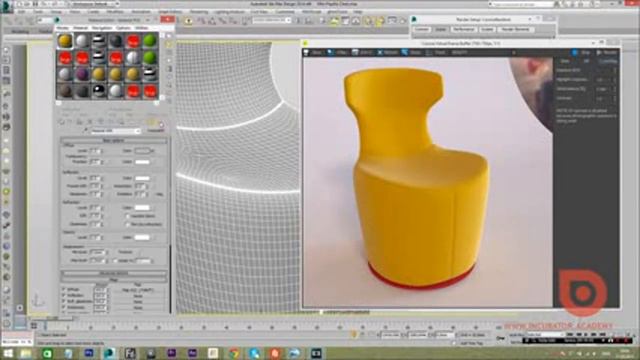Switch to Stats tab in frame buffer
This screenshot has width=640, height=360.
(565, 61)
